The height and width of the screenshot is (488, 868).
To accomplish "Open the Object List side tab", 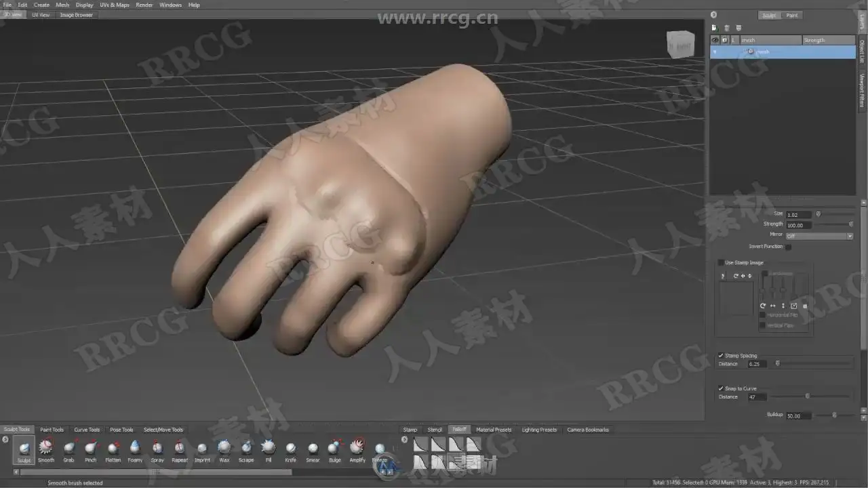I will point(862,51).
